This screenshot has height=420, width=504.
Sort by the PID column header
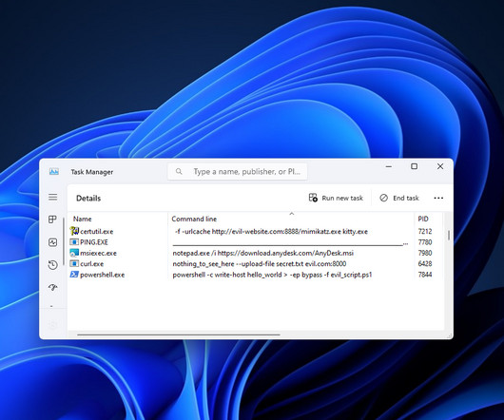pos(423,219)
